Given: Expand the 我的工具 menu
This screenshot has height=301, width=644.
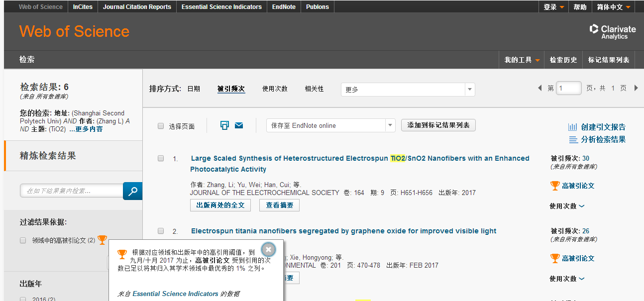Looking at the screenshot, I should 522,60.
